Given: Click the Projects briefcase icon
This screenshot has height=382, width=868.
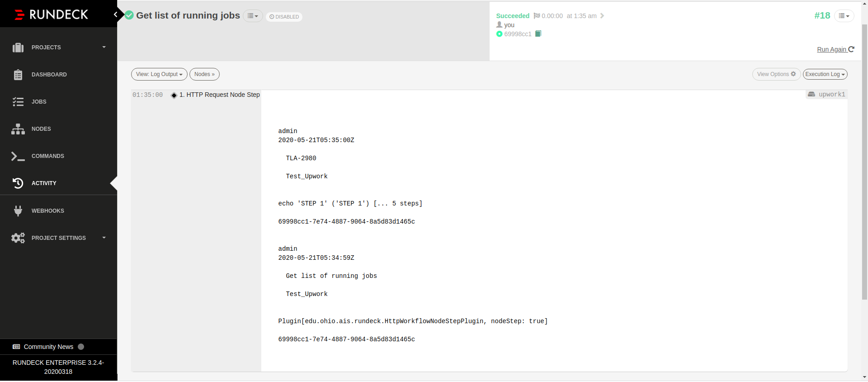Looking at the screenshot, I should [x=18, y=47].
